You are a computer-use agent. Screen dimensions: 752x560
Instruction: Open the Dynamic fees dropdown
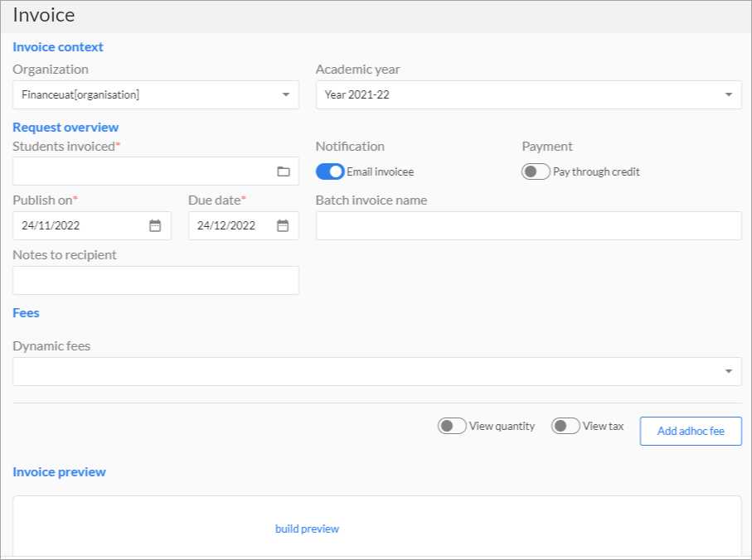377,371
